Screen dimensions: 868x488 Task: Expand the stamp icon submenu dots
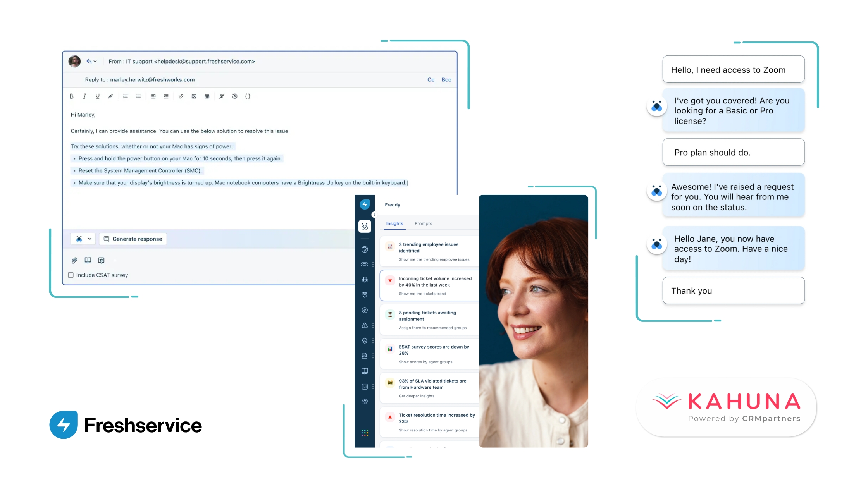[373, 356]
